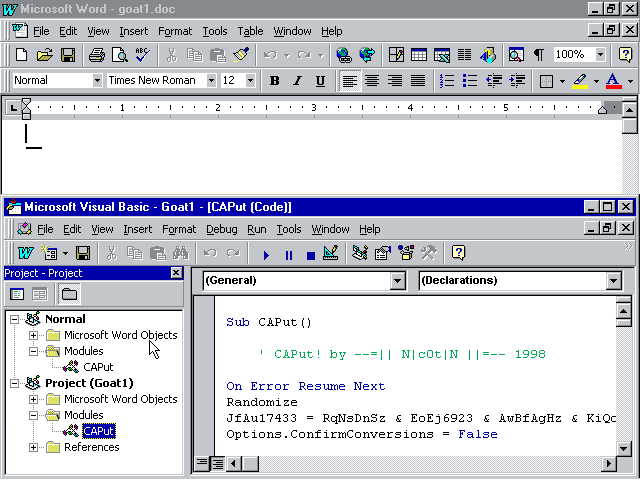Click the Reset stop button in VB toolbar
The height and width of the screenshot is (480, 640).
click(311, 255)
